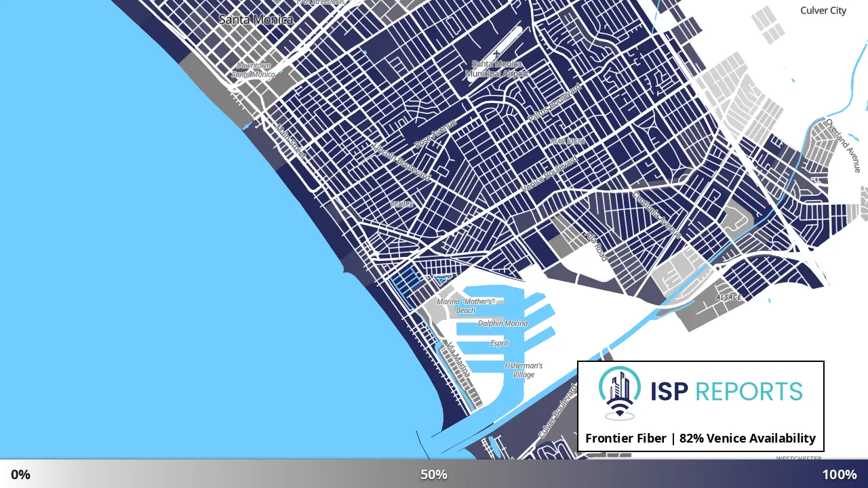The height and width of the screenshot is (488, 868).
Task: Click the 'Centinela Avenue' street label
Action: (x=656, y=213)
